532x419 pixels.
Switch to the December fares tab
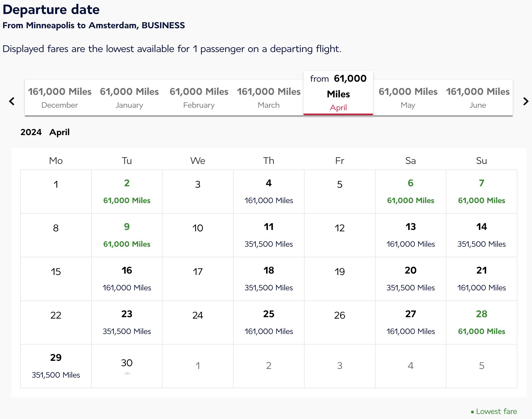click(60, 97)
